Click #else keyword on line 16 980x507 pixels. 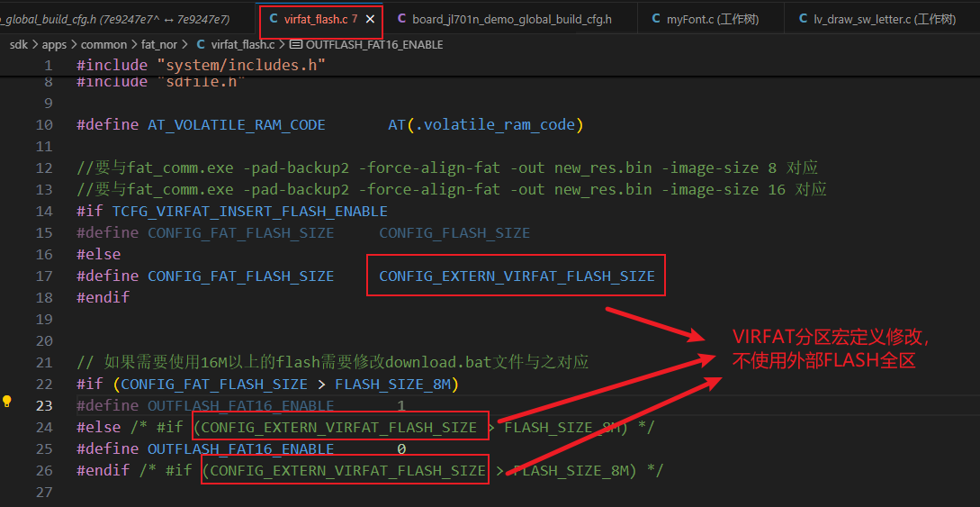(x=99, y=255)
